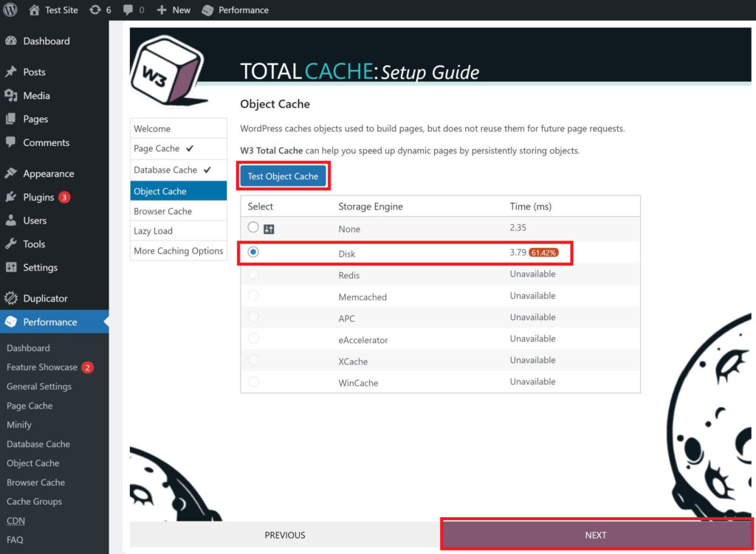Screen dimensions: 756x554
Task: Click the Performance cube icon in sidebar
Action: 11,322
